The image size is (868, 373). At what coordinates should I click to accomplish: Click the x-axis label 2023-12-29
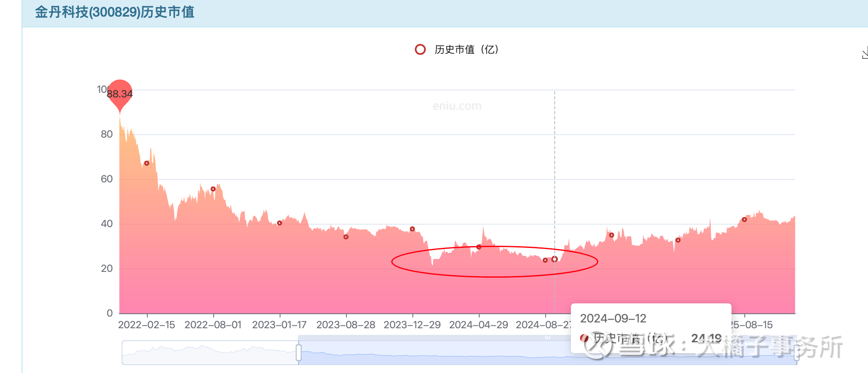tap(412, 325)
